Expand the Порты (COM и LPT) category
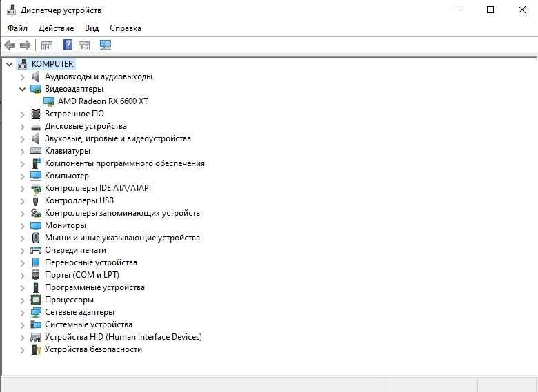Screen dimensions: 538x392 pyautogui.click(x=23, y=275)
